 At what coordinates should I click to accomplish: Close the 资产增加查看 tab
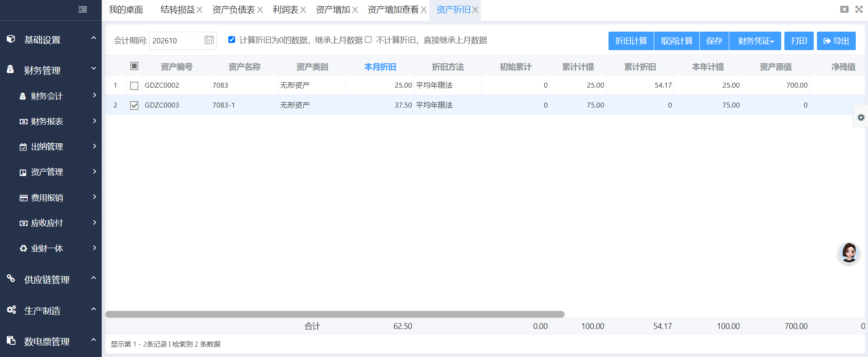(424, 10)
